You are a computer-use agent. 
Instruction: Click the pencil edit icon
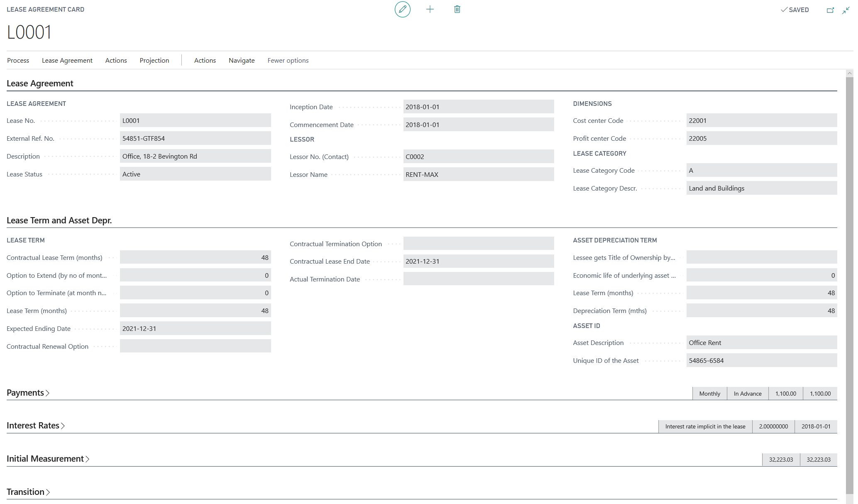402,9
